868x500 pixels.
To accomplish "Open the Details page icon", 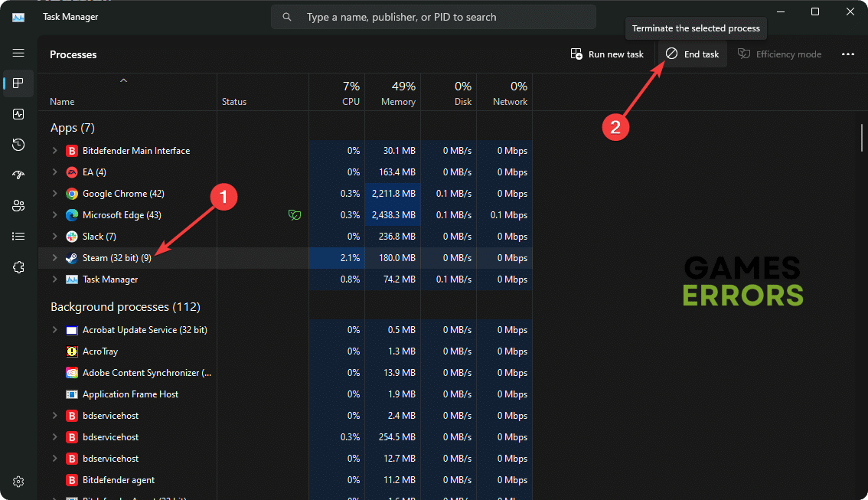I will pyautogui.click(x=18, y=237).
